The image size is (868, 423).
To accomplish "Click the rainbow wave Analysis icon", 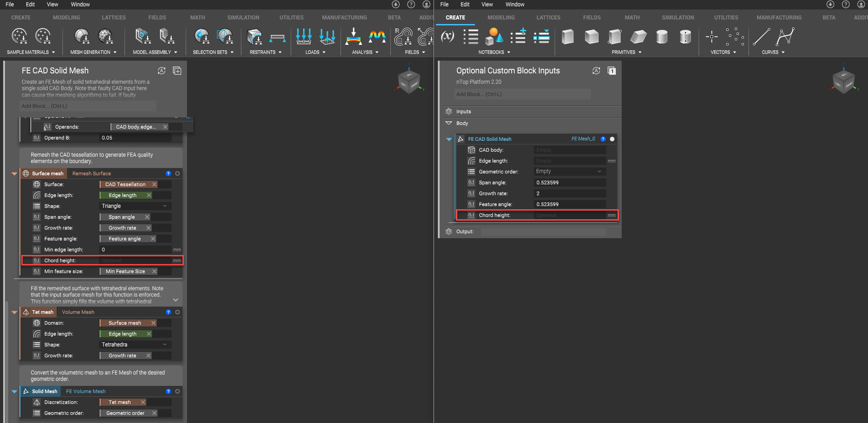I will tap(377, 36).
